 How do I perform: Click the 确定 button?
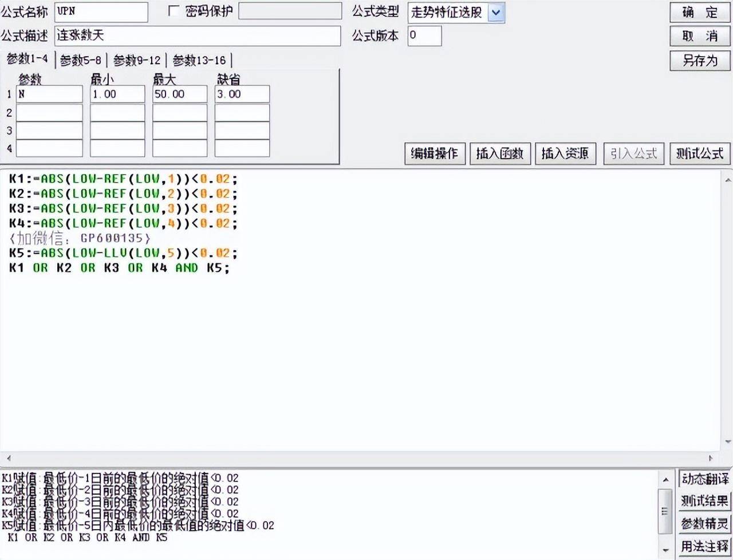(x=700, y=13)
